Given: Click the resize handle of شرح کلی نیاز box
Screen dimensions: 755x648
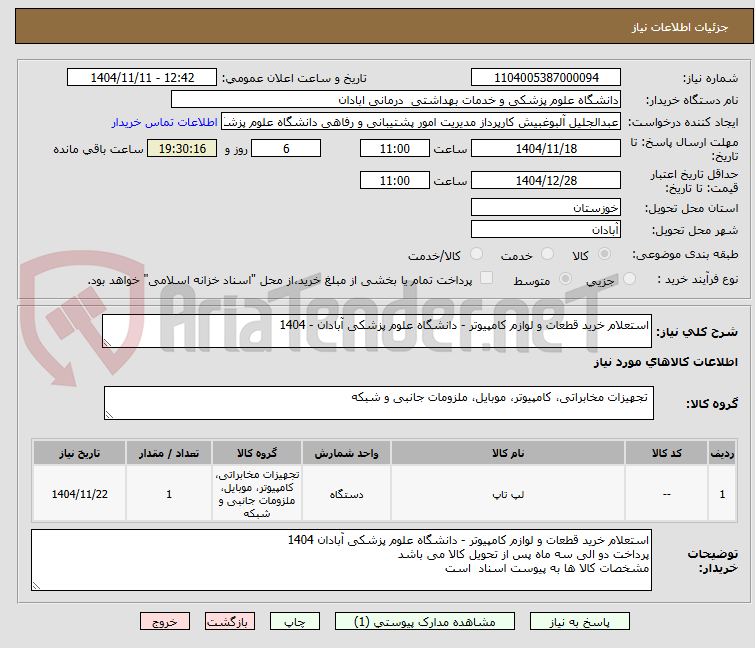Looking at the screenshot, I should 107,342.
